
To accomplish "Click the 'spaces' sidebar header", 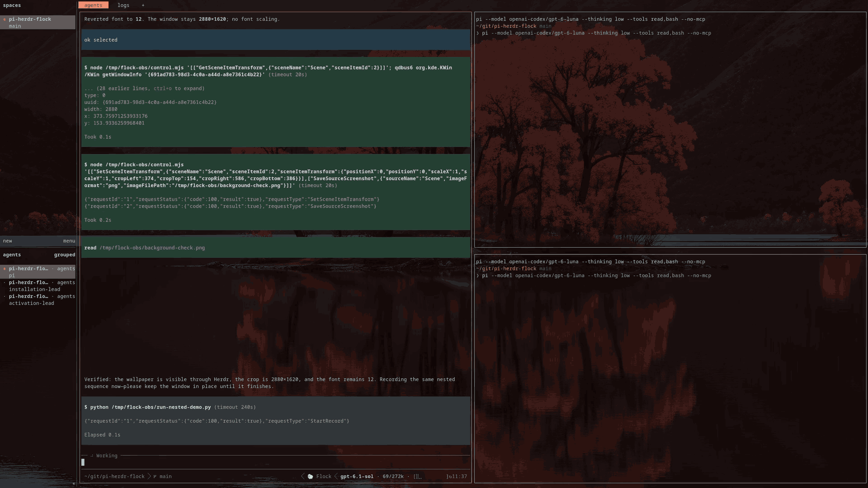I will point(12,5).
